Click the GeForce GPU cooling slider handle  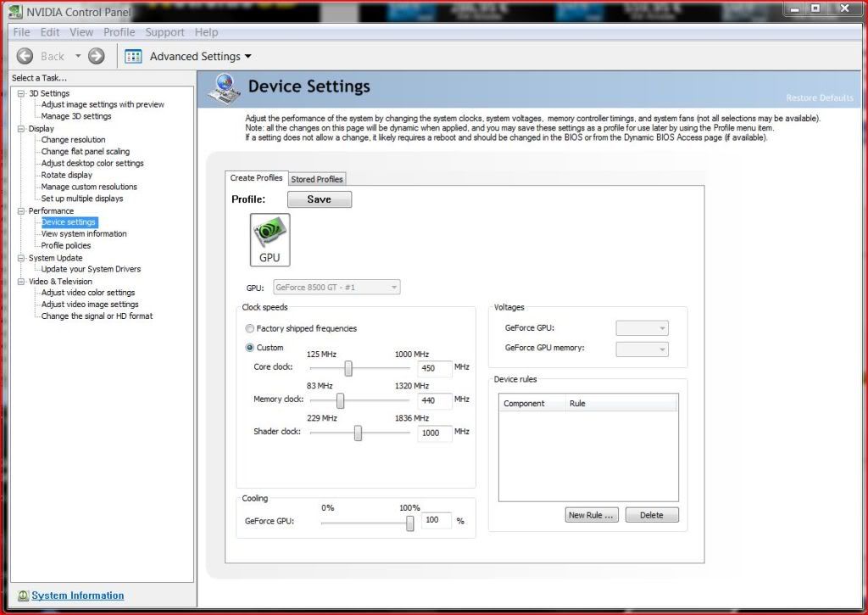tap(409, 523)
